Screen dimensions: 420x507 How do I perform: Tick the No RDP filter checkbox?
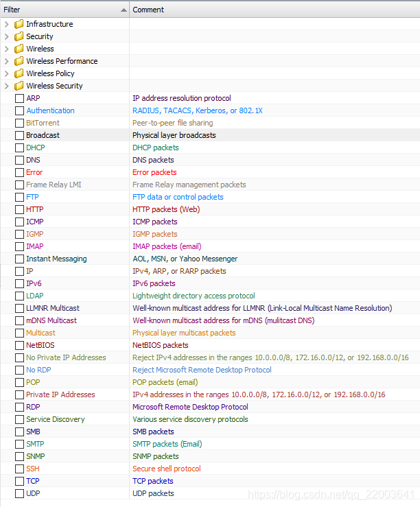point(19,370)
